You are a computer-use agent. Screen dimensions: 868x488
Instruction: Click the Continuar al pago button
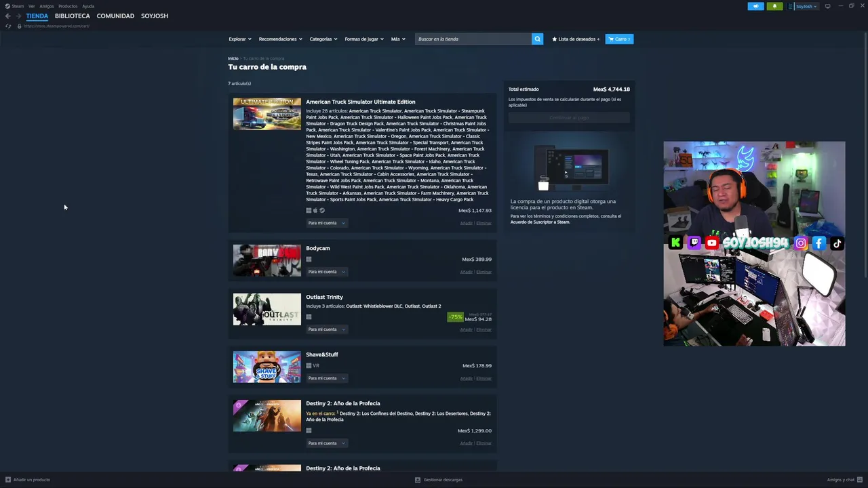[x=569, y=117]
